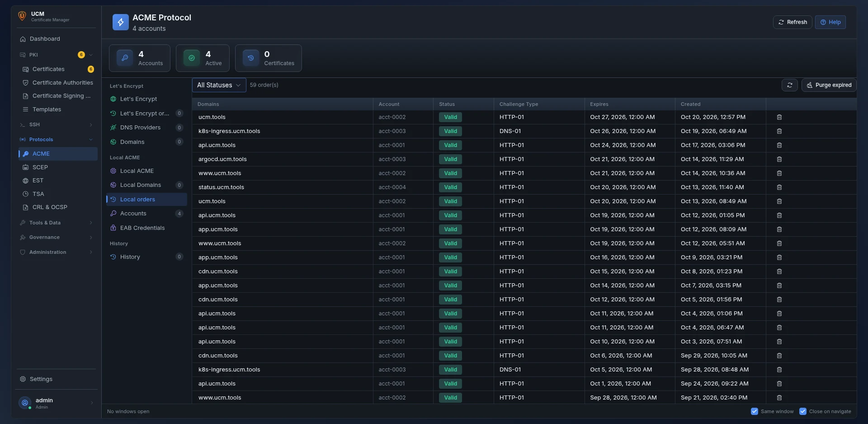Click trash icon for argocd.ucm.tools row

click(x=779, y=159)
